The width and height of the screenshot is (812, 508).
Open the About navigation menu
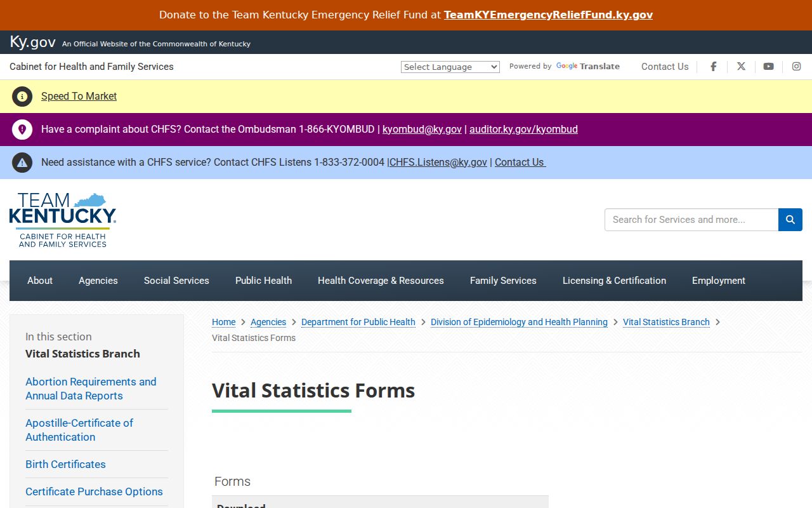[x=40, y=281]
